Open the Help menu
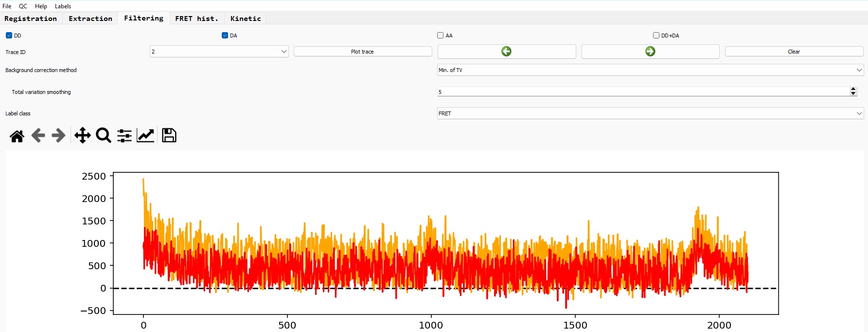This screenshot has height=332, width=868. click(41, 6)
